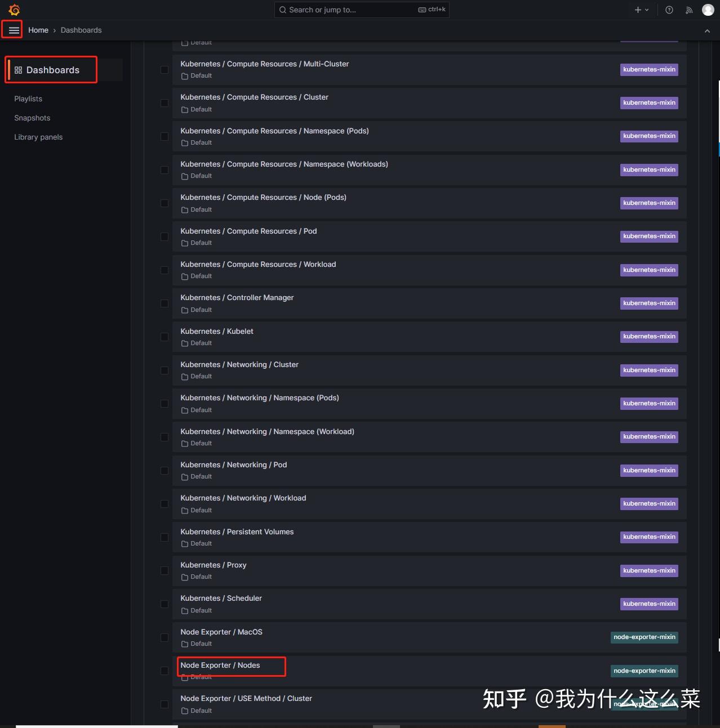Open Library panels in the sidebar
Screen dimensions: 720x728
(38, 137)
